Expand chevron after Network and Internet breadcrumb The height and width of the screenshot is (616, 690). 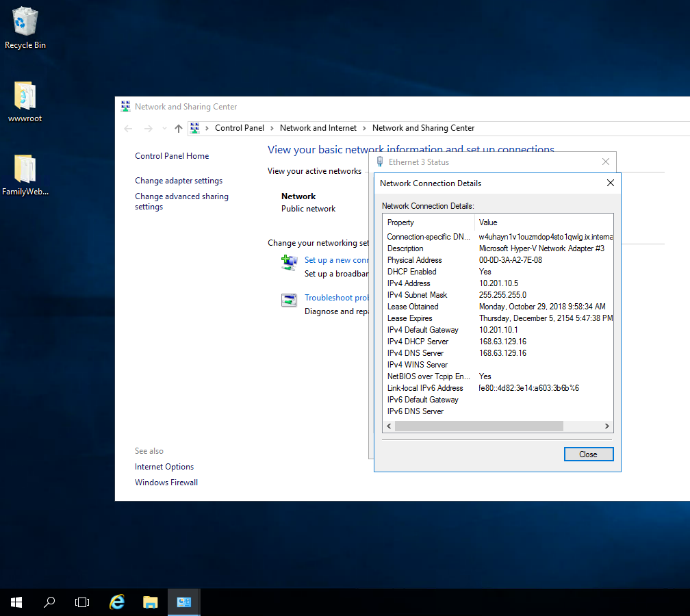click(x=364, y=128)
